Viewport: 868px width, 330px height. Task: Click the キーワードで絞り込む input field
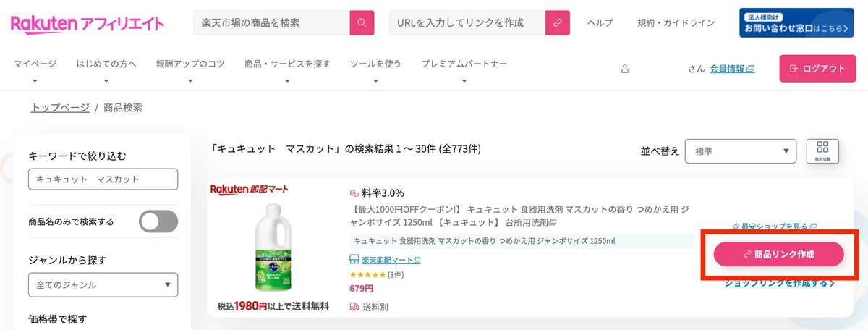pos(103,179)
